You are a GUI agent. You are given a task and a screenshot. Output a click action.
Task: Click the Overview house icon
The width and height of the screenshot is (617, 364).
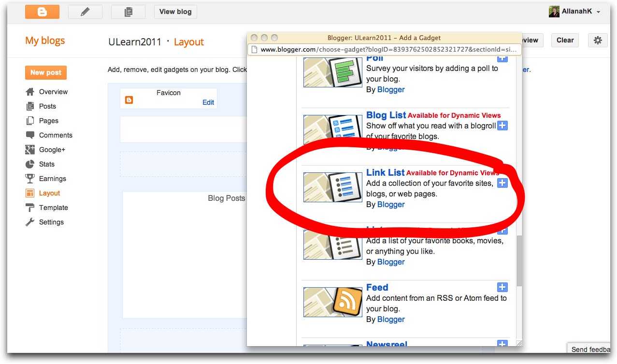click(x=30, y=92)
